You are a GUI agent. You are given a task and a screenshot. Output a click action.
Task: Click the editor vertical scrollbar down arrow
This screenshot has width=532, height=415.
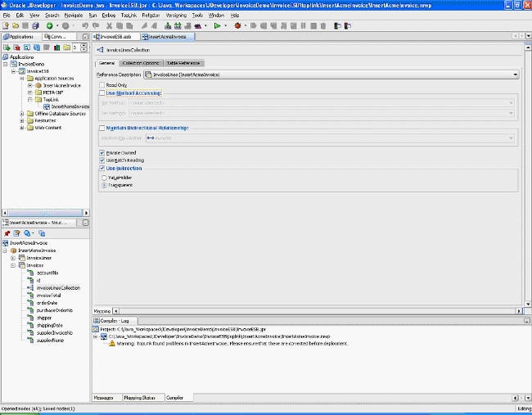528,304
